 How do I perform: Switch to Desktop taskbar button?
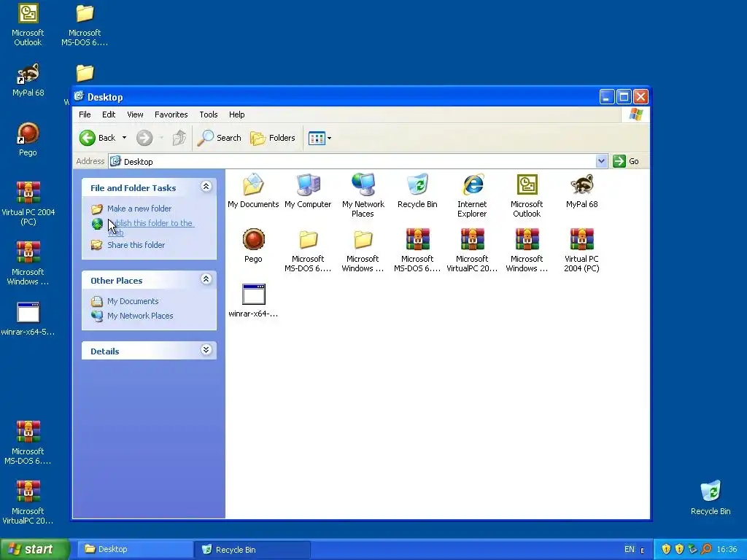pos(135,549)
